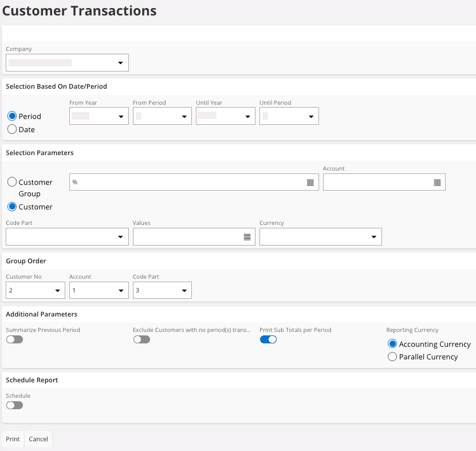Viewport: 476px width, 451px height.
Task: Select the Date radio button
Action: (x=12, y=130)
